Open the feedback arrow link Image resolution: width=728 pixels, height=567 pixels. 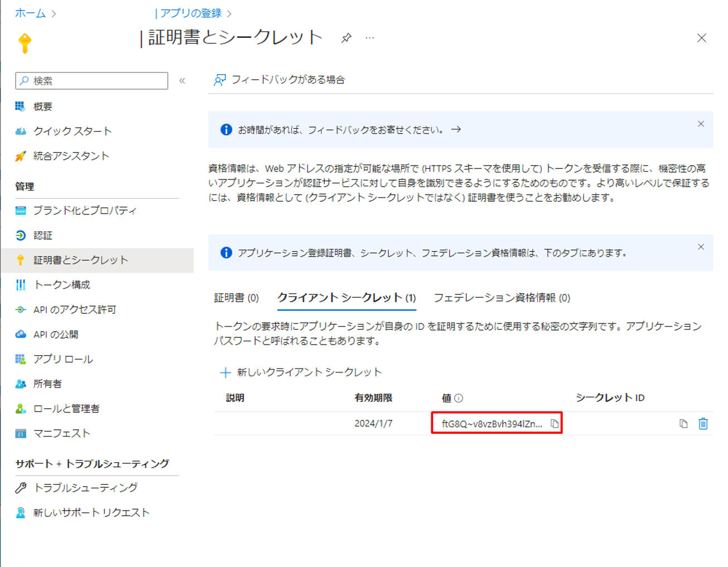coord(456,129)
